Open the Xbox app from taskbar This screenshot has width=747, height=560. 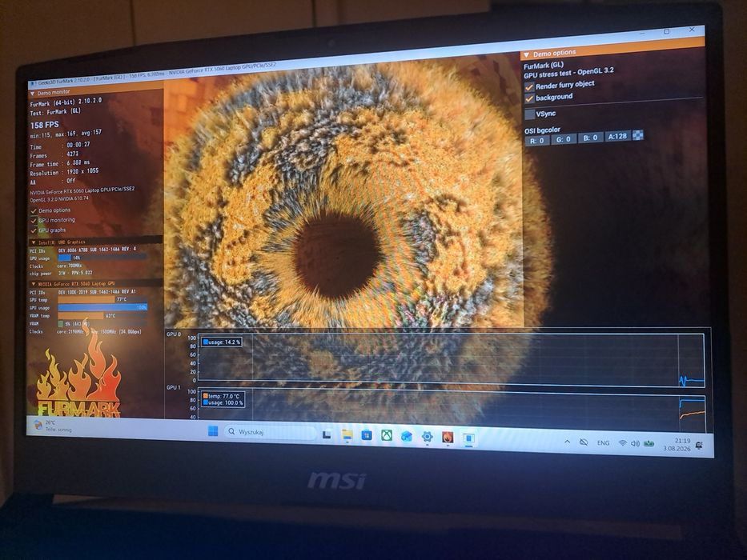387,436
